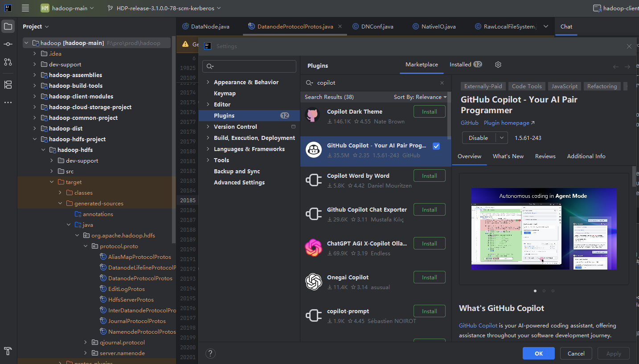Install the Copilot Dark Theme plugin
The height and width of the screenshot is (364, 639).
tap(429, 112)
